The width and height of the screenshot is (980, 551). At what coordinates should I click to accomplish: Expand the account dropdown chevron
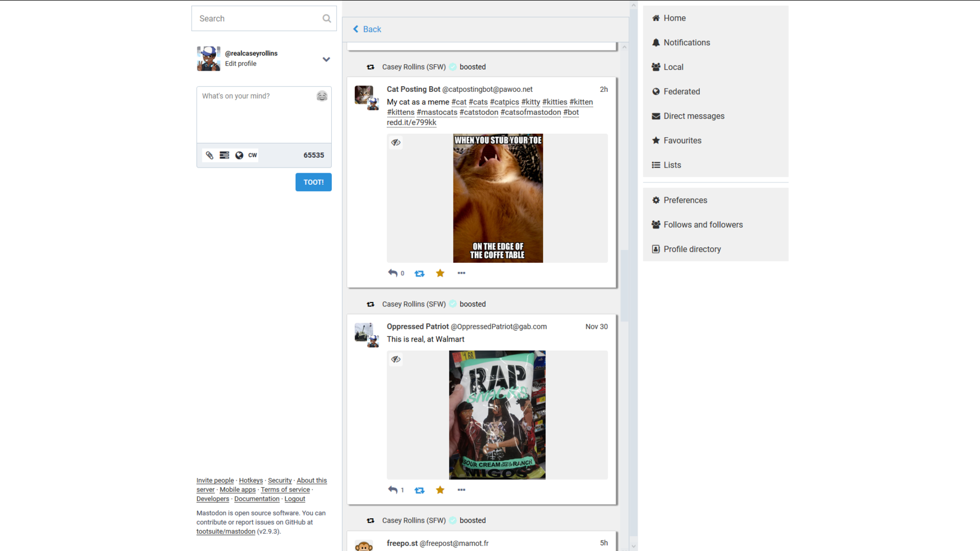pyautogui.click(x=326, y=59)
